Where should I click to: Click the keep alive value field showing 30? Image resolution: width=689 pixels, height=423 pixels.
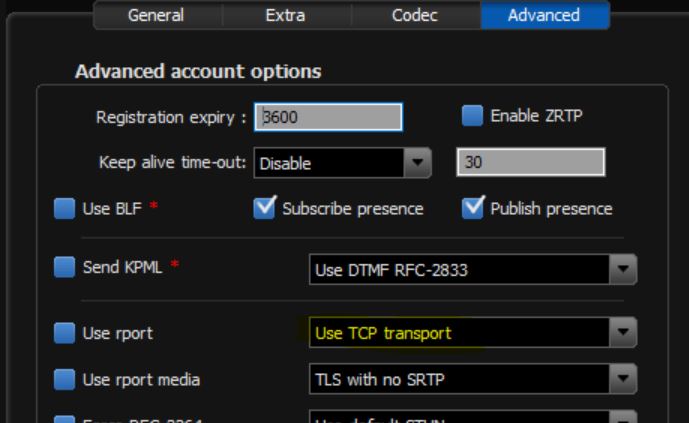[x=530, y=162]
